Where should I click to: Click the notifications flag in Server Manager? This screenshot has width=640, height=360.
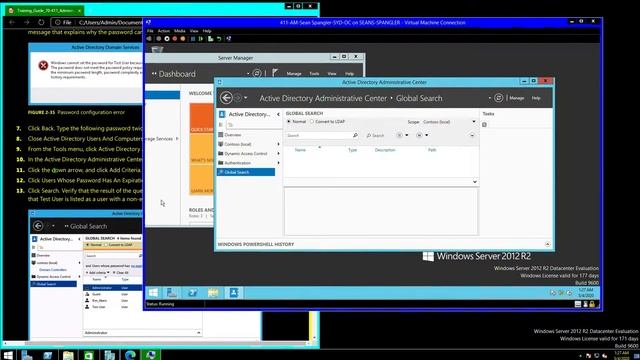(x=275, y=73)
